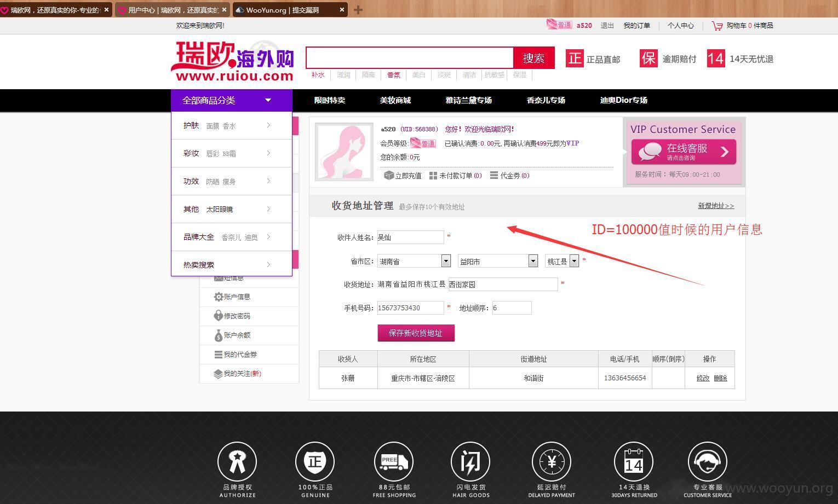
Task: Click the 普通 member badge in top bar
Action: 559,25
